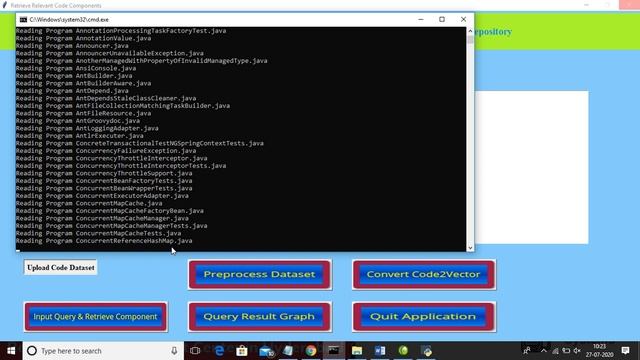
Task: Click the cmd.exe title bar icon
Action: pos(23,20)
